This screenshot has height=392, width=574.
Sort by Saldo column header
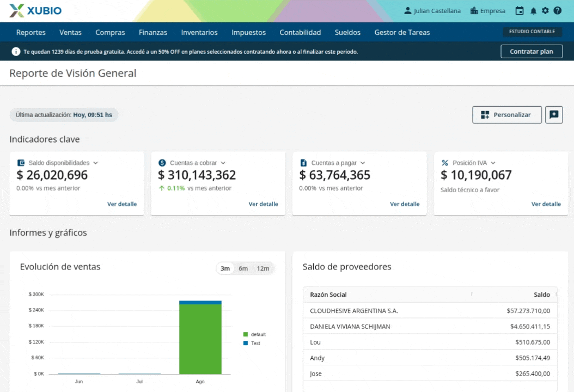coord(541,295)
